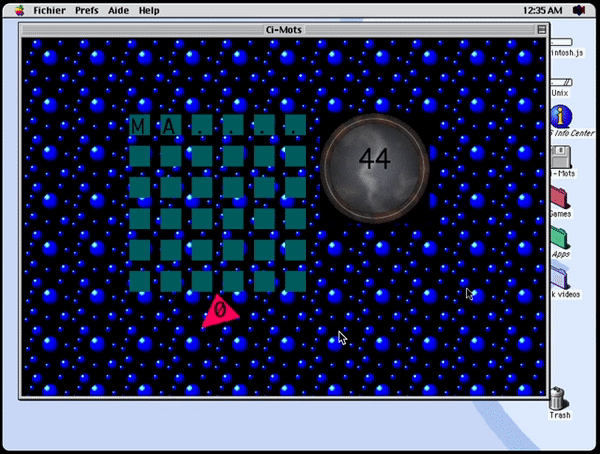
Task: Click the red triangle score marker
Action: click(x=220, y=311)
